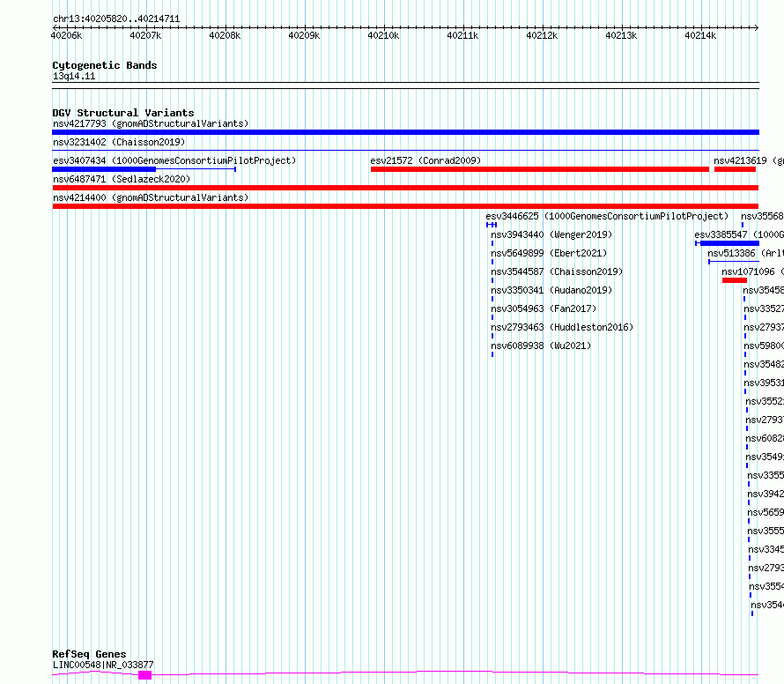Open variant nsv5649899 (Ebert2021)
The width and height of the screenshot is (784, 684).
pyautogui.click(x=549, y=253)
